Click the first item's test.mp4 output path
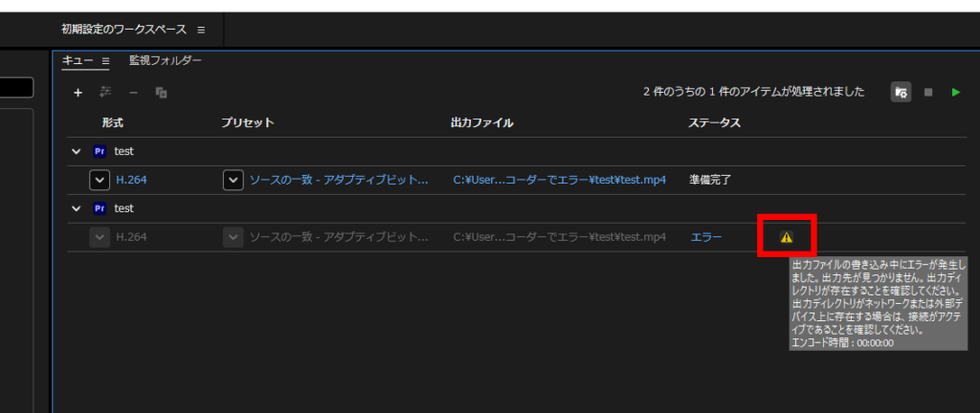The image size is (980, 413). click(x=559, y=180)
